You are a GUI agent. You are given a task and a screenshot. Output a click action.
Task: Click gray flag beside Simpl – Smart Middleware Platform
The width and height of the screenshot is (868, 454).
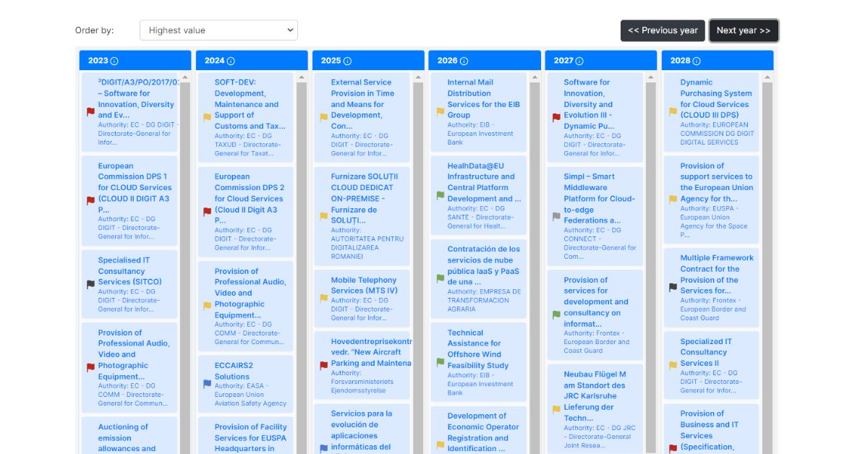click(556, 216)
